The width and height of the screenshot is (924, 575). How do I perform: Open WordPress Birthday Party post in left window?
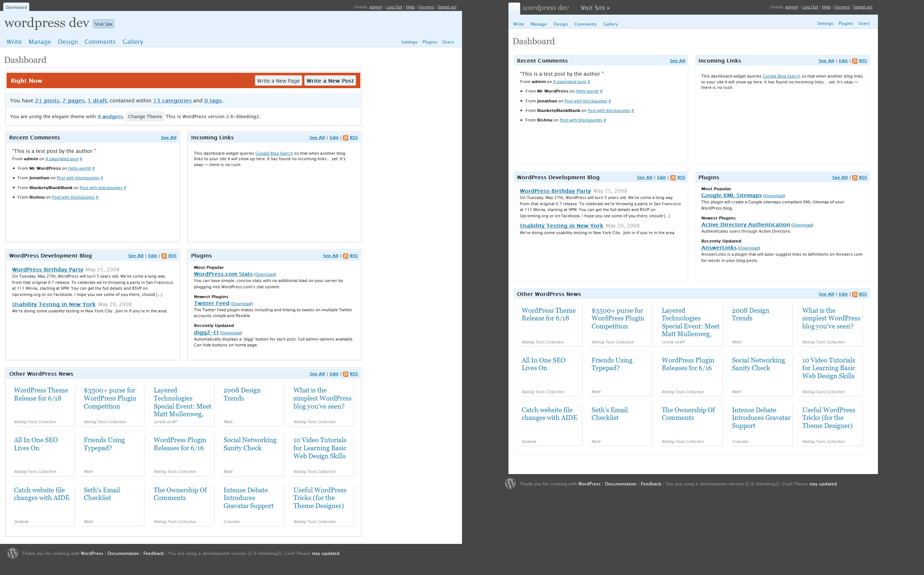pos(48,270)
